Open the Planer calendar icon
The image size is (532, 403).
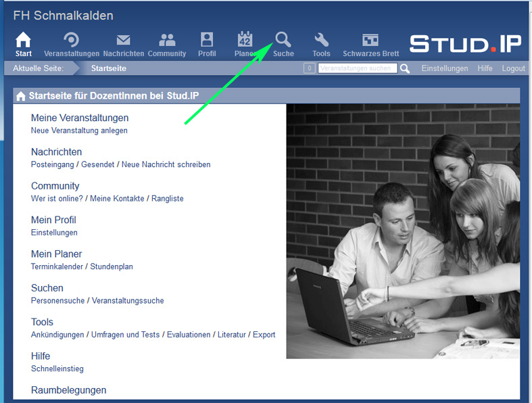[244, 41]
